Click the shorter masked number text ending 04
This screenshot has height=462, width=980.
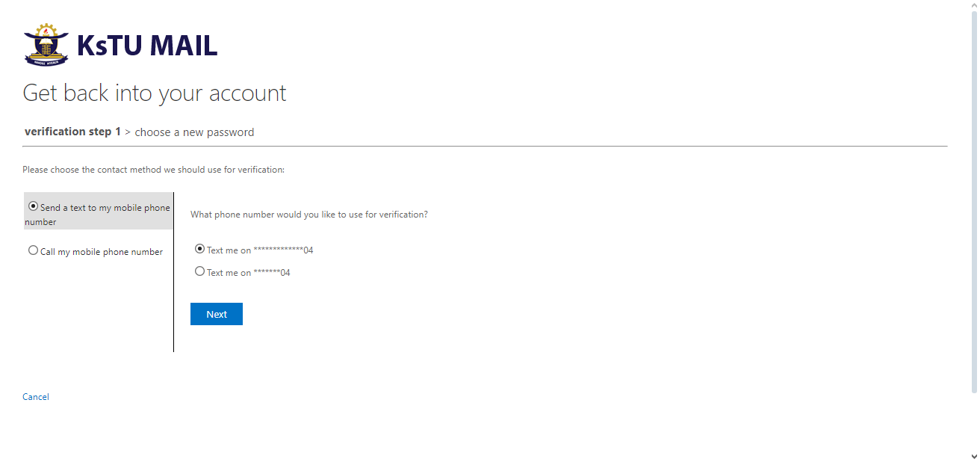coord(272,273)
